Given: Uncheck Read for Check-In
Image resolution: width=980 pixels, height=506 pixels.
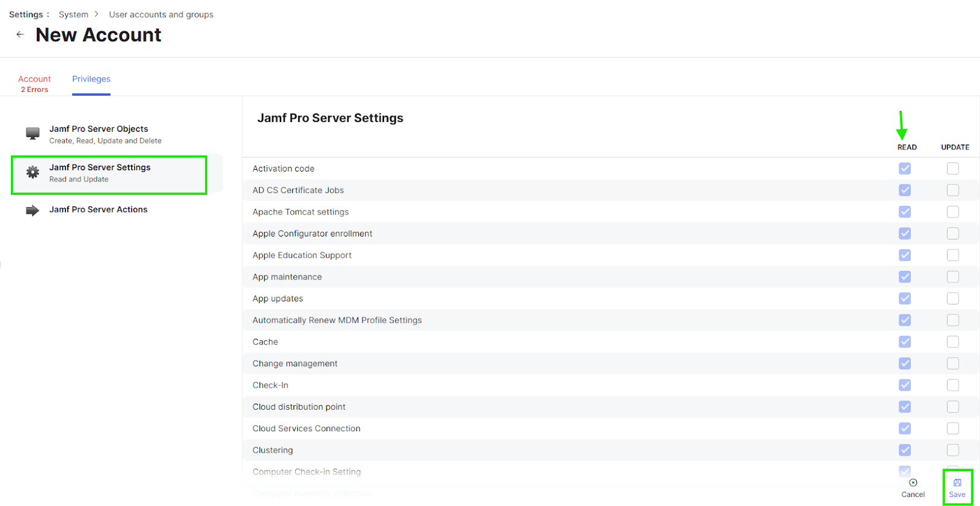Looking at the screenshot, I should click(905, 385).
